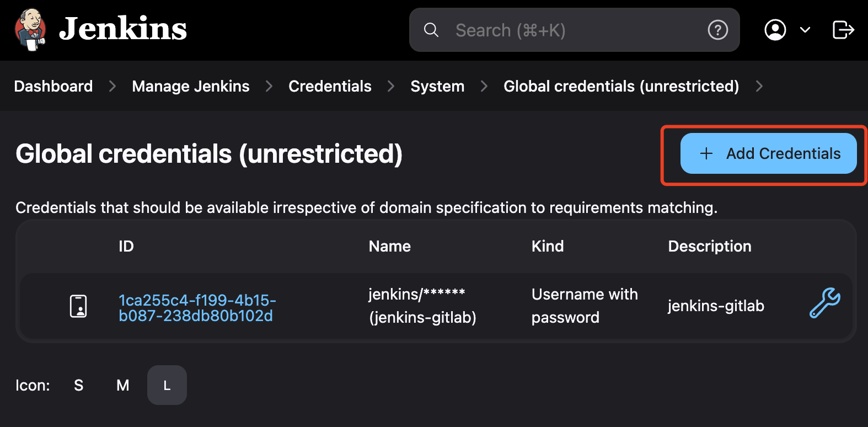Image resolution: width=868 pixels, height=427 pixels.
Task: Expand the user menu chevron
Action: 805,30
